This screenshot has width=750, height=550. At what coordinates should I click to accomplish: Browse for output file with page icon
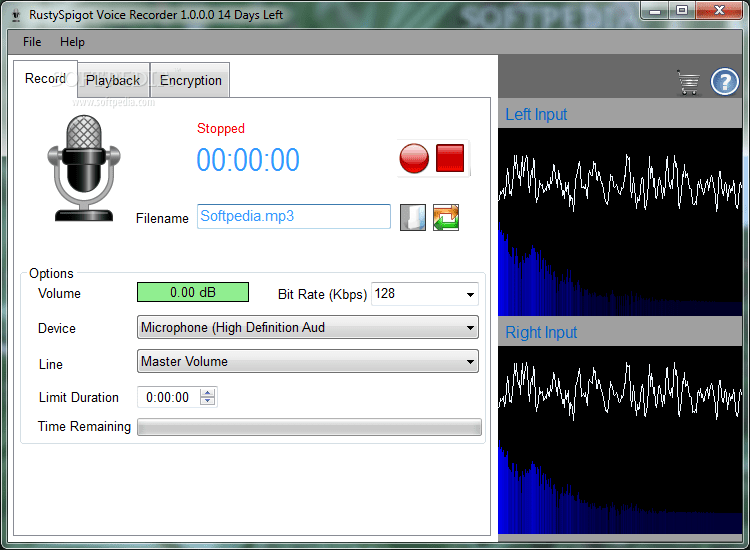click(x=412, y=218)
